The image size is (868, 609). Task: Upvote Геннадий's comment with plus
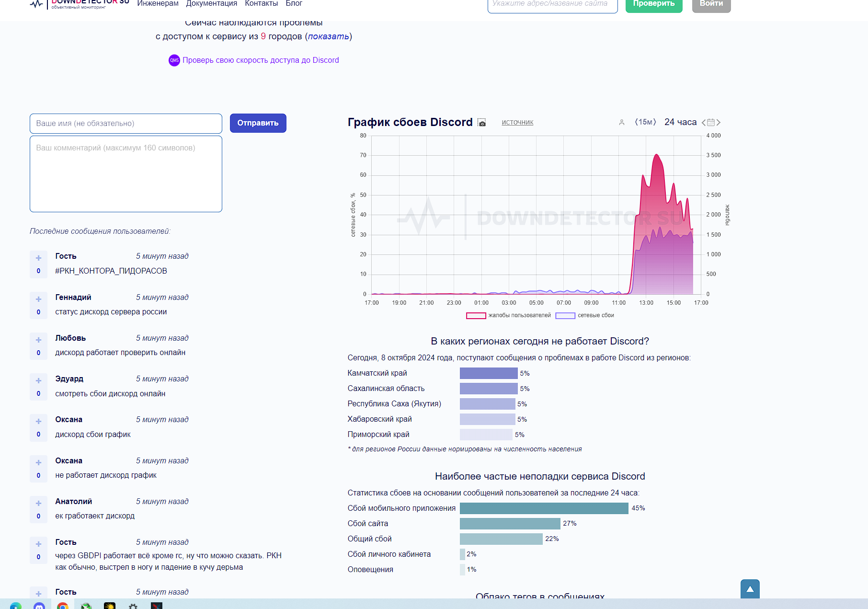tap(38, 299)
